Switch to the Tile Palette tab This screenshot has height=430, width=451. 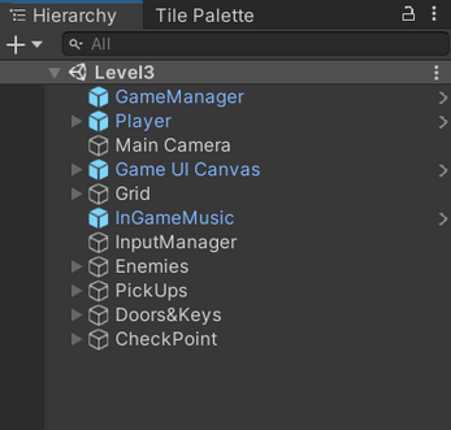click(x=205, y=15)
